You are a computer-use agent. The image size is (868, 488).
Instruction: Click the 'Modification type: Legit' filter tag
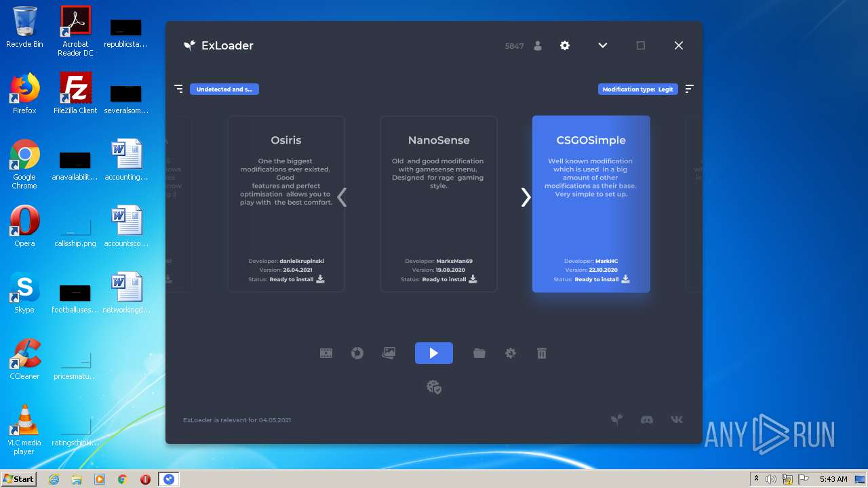(x=638, y=89)
